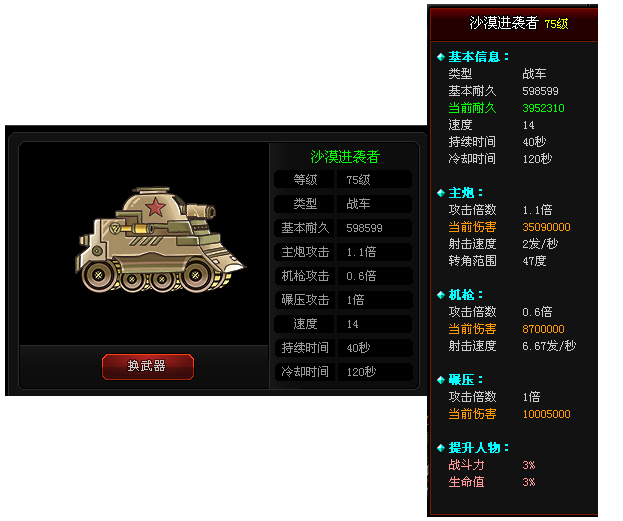This screenshot has height=521, width=623.
Task: Click the 生命值 3% bonus line
Action: 492,482
